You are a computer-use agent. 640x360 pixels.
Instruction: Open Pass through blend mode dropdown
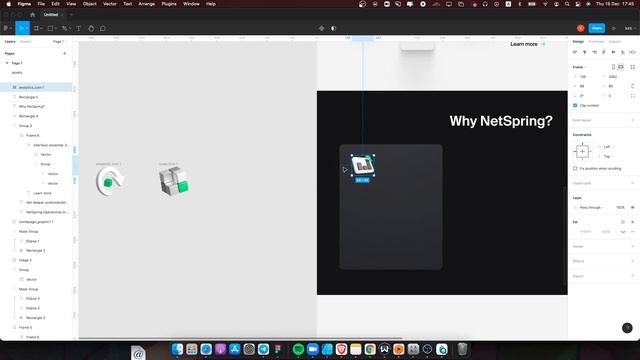click(591, 207)
